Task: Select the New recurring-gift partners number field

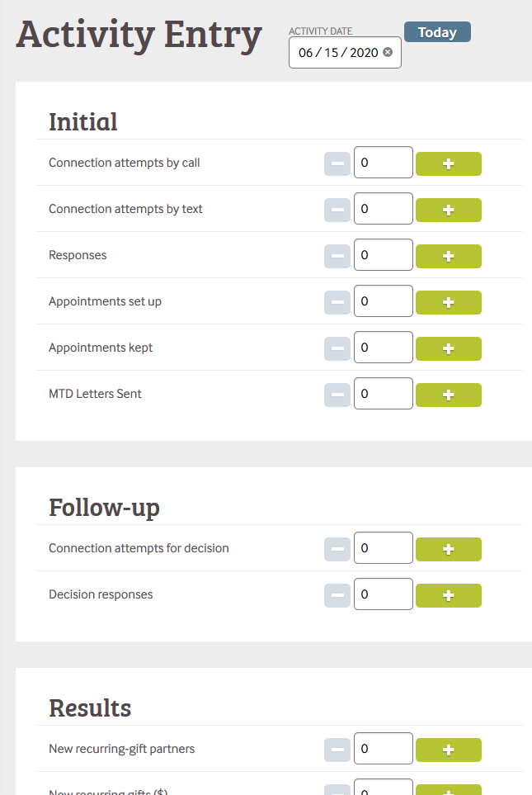Action: coord(383,750)
